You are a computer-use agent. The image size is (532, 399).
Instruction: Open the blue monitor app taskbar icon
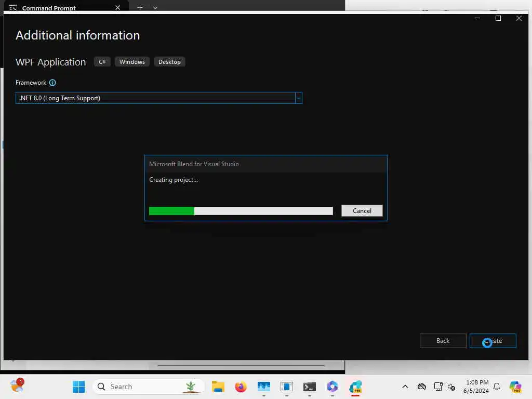pos(263,387)
